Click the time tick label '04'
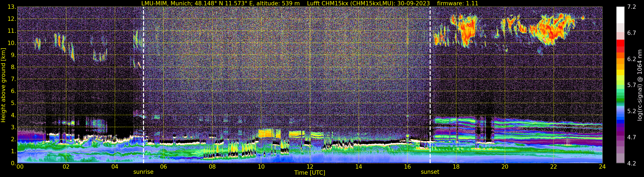The image size is (644, 177). click(x=115, y=167)
